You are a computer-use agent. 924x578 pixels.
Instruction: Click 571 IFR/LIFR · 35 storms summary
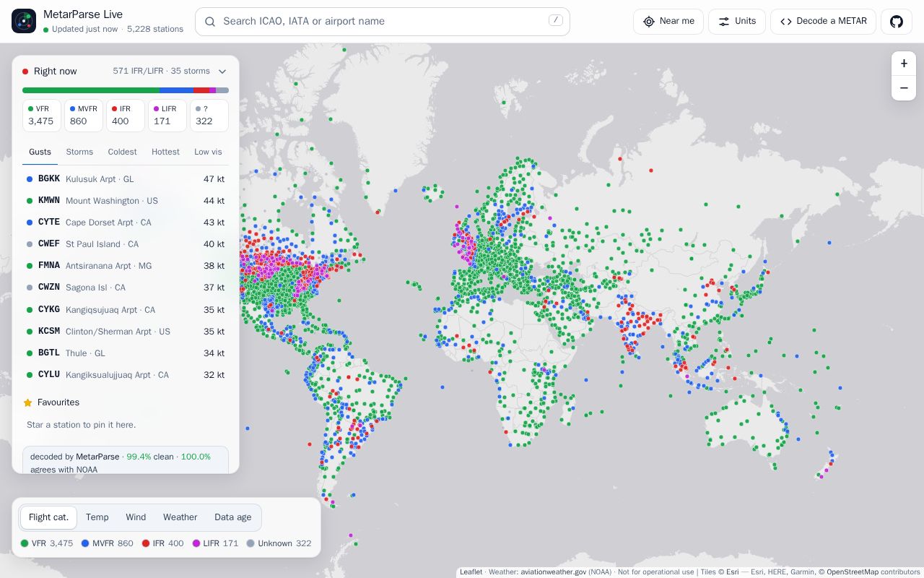pyautogui.click(x=161, y=71)
